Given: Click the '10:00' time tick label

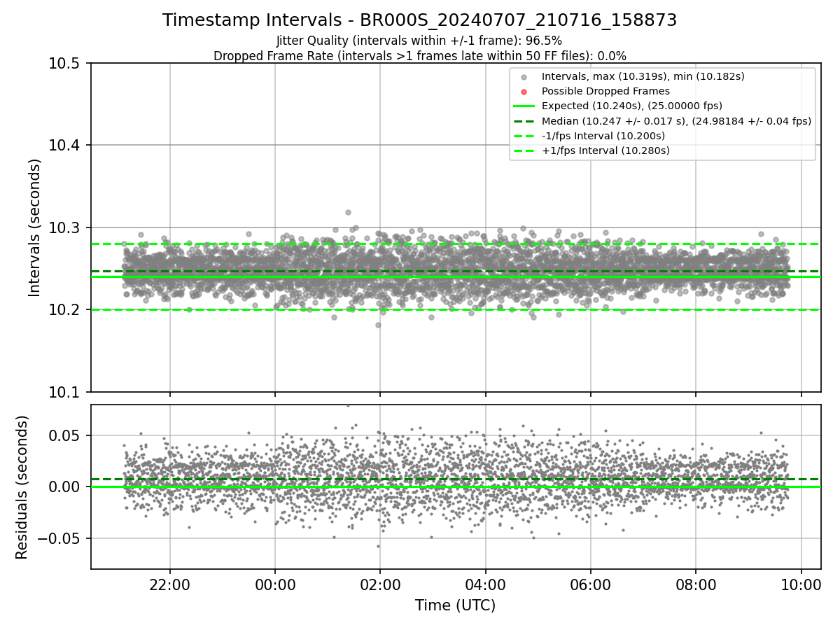Looking at the screenshot, I should coord(801,584).
